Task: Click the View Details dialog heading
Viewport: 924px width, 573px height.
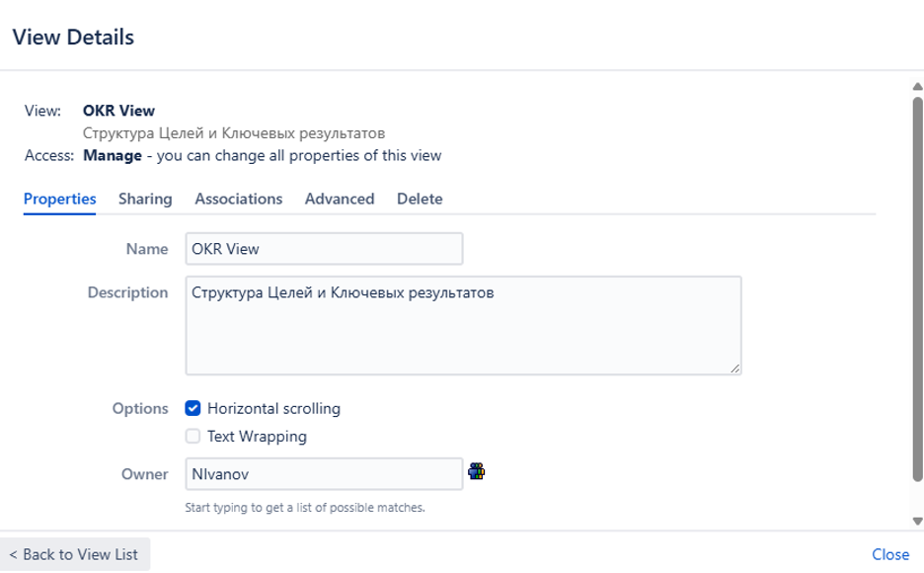Action: tap(72, 37)
